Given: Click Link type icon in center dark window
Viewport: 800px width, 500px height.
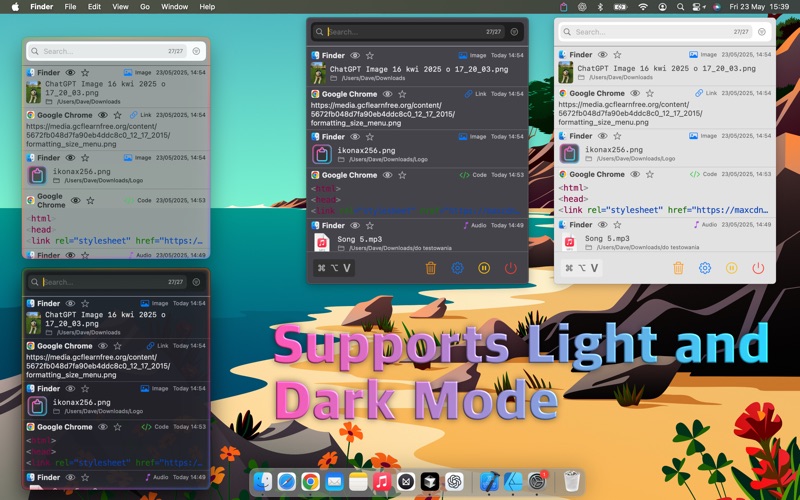Looking at the screenshot, I should (x=468, y=94).
